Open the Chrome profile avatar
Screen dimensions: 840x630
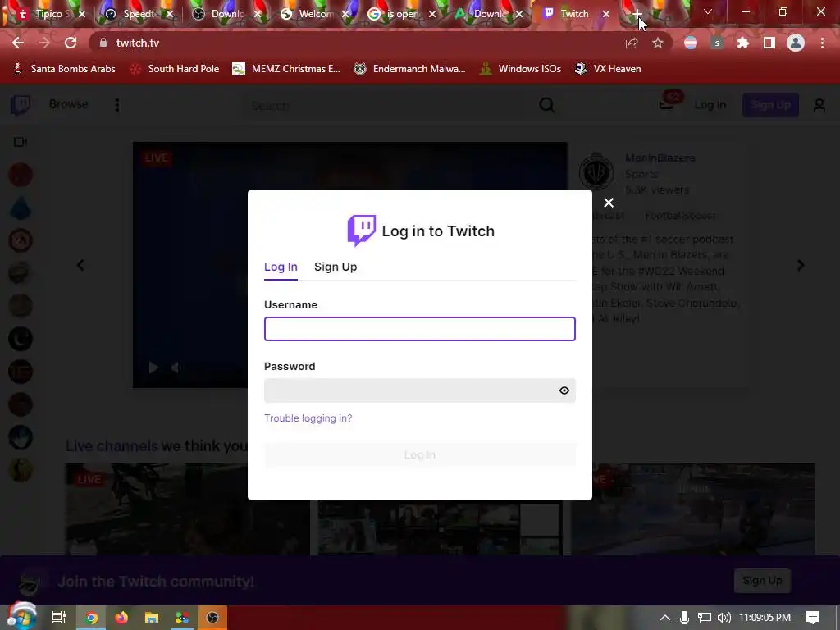[796, 43]
